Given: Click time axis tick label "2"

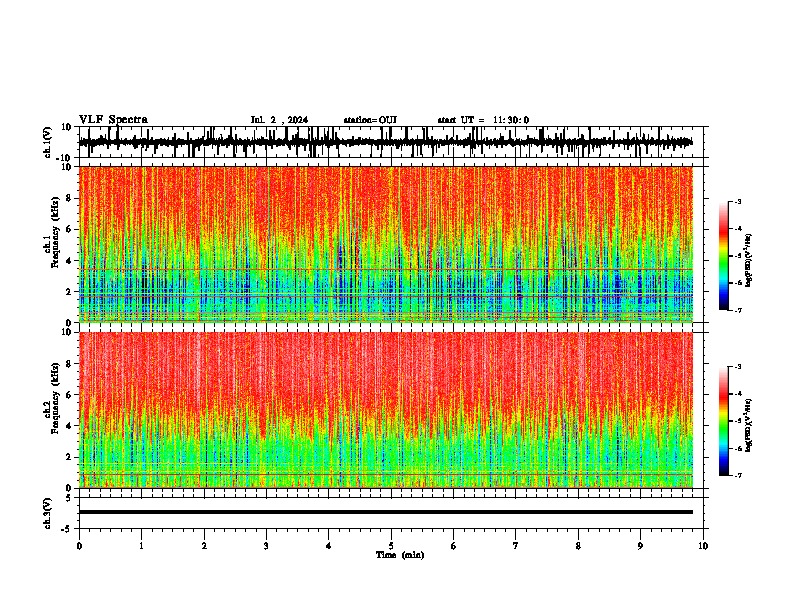Looking at the screenshot, I should 204,546.
